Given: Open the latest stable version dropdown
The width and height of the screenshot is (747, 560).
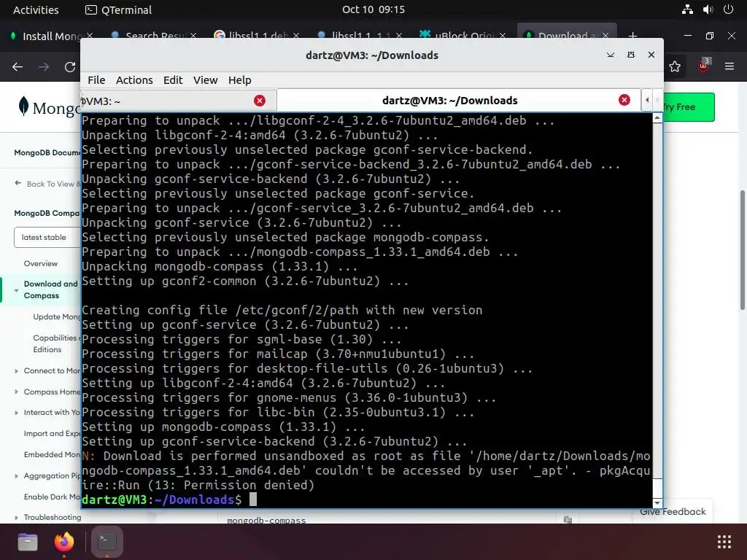Looking at the screenshot, I should coord(47,237).
